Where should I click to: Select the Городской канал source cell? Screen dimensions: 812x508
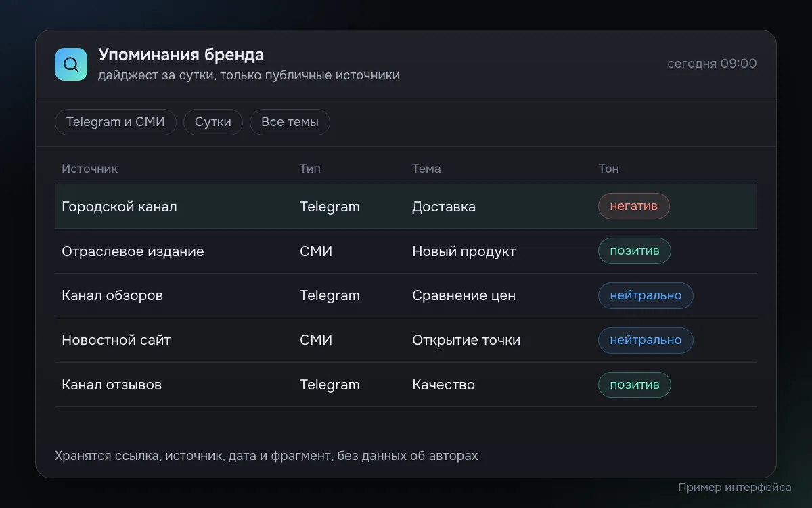[x=119, y=207]
